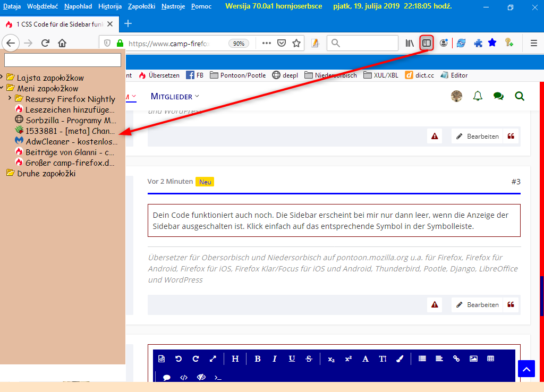The image size is (544, 392).
Task: Open the dict.cc bookmark
Action: 420,75
